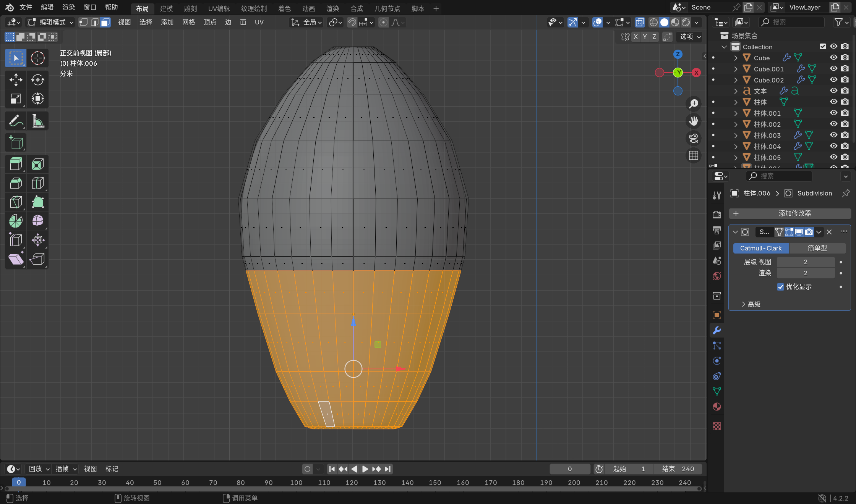Screen dimensions: 856x504
Task: Select the Measure tool
Action: [x=37, y=121]
